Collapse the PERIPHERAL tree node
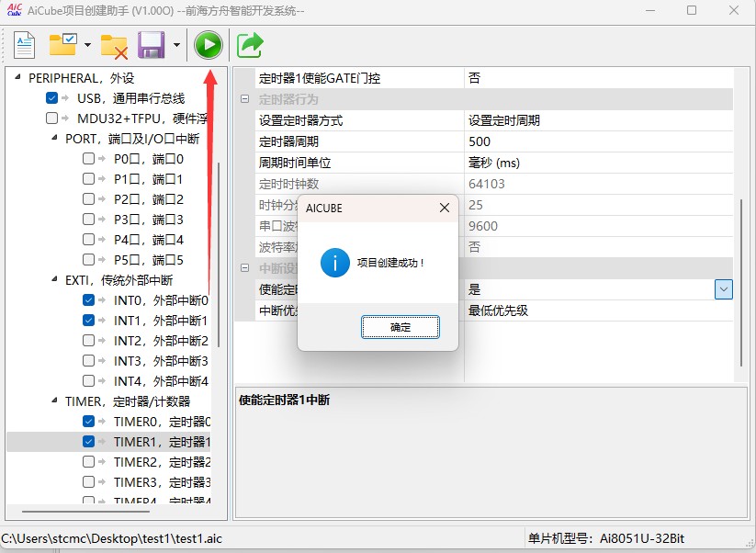Image resolution: width=756 pixels, height=553 pixels. coord(17,76)
